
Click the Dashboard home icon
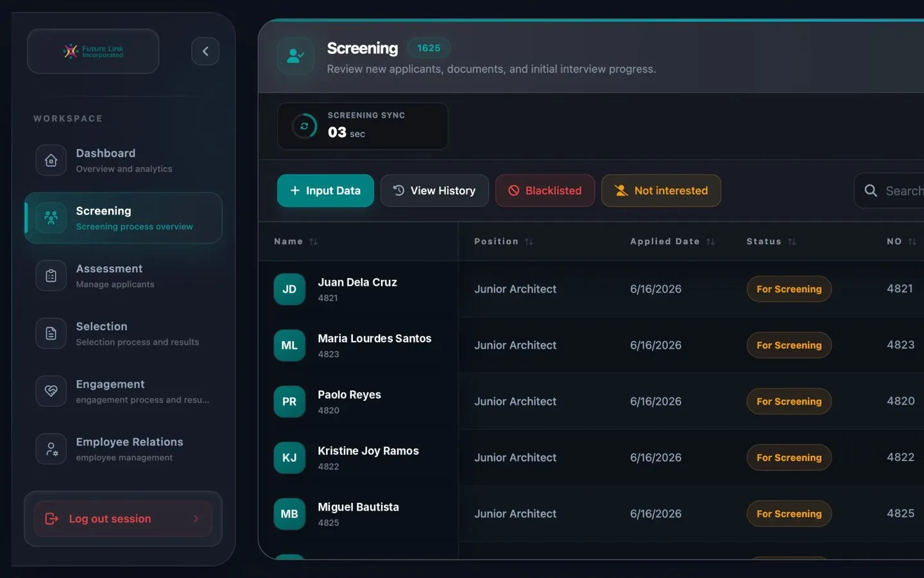point(51,161)
